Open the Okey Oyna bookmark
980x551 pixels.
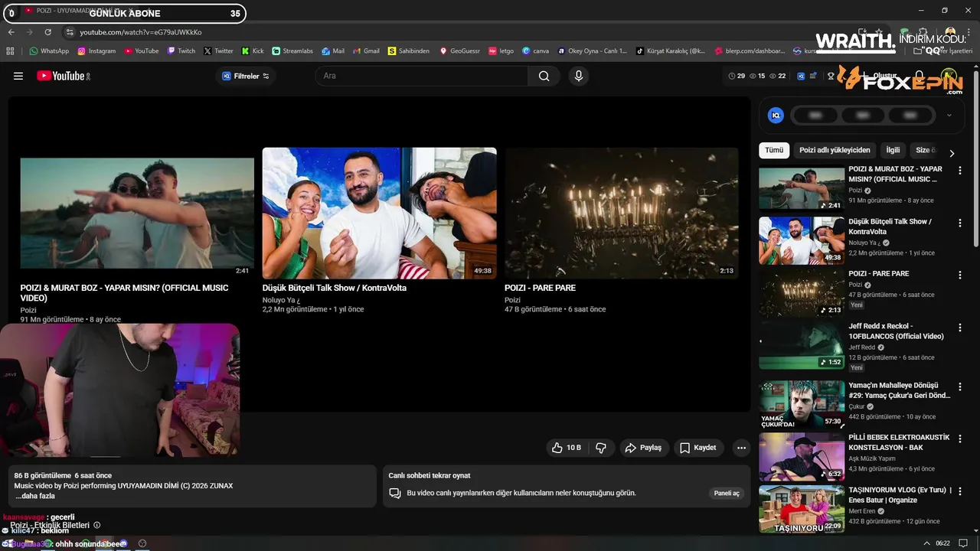point(592,51)
